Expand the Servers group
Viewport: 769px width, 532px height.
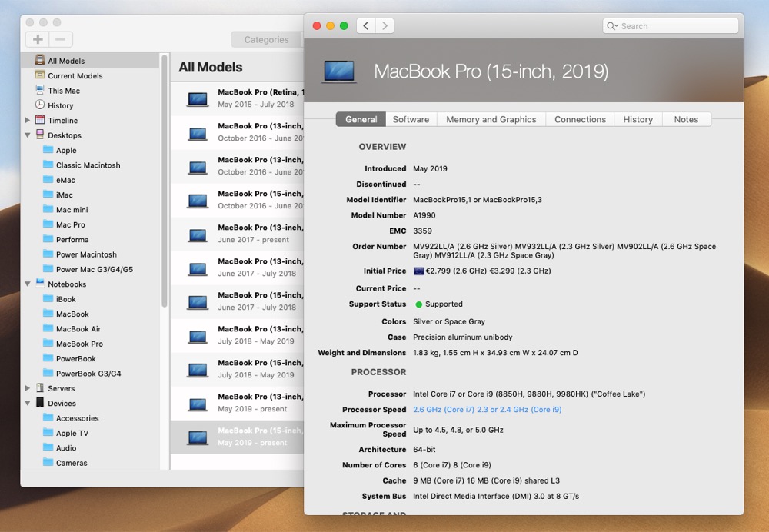(x=28, y=388)
